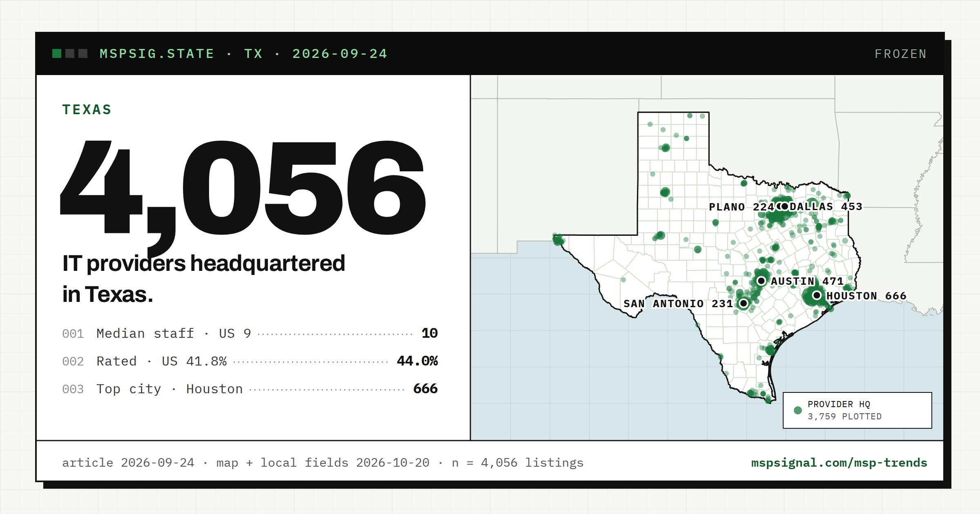
Task: Click the row number 001
Action: tap(73, 334)
